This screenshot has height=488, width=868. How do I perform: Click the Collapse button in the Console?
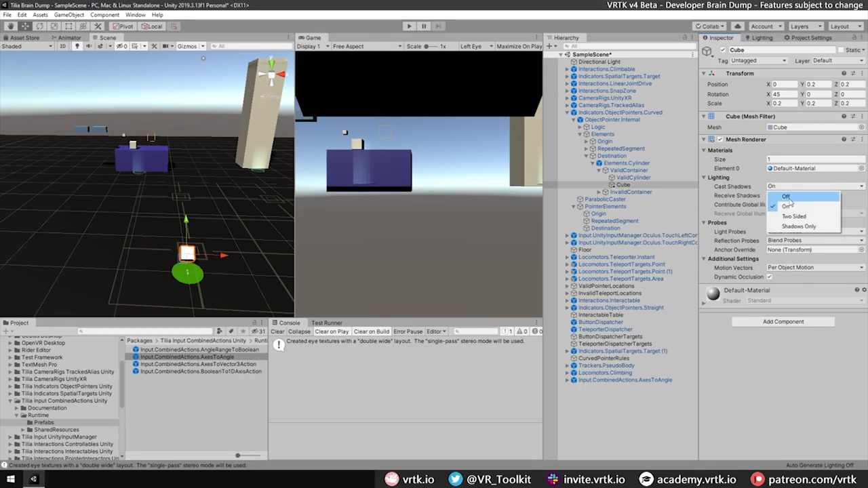[x=300, y=331]
